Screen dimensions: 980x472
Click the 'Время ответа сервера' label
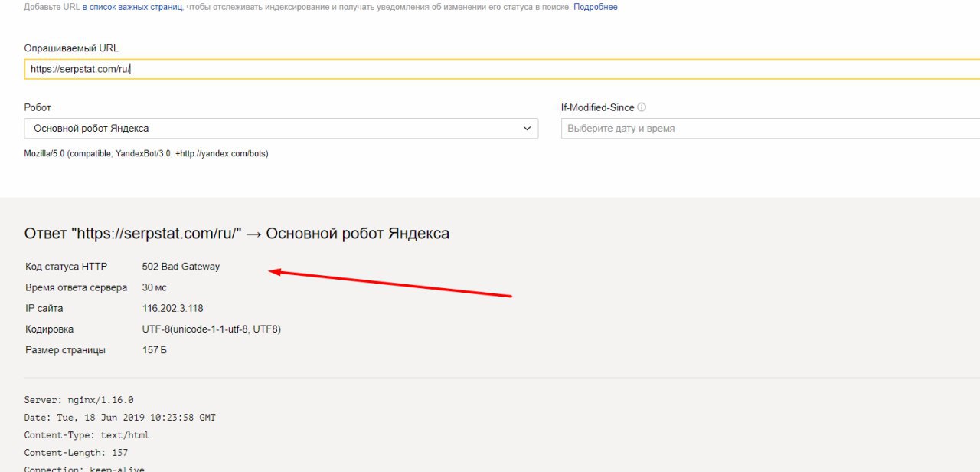tap(77, 287)
